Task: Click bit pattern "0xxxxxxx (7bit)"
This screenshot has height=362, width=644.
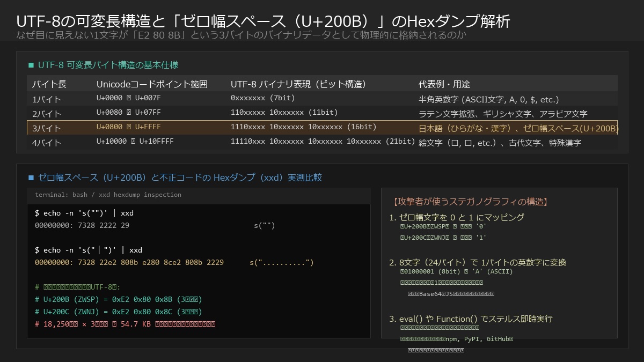Action: (263, 98)
